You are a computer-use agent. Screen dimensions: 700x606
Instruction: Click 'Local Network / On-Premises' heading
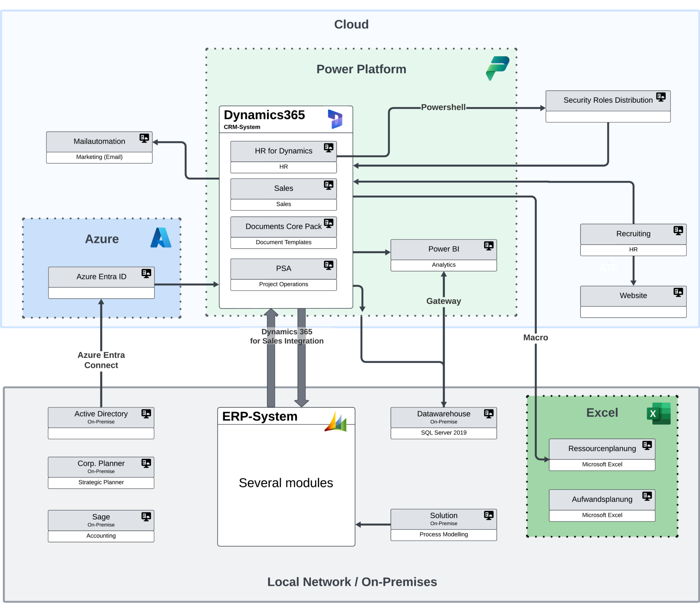click(352, 582)
